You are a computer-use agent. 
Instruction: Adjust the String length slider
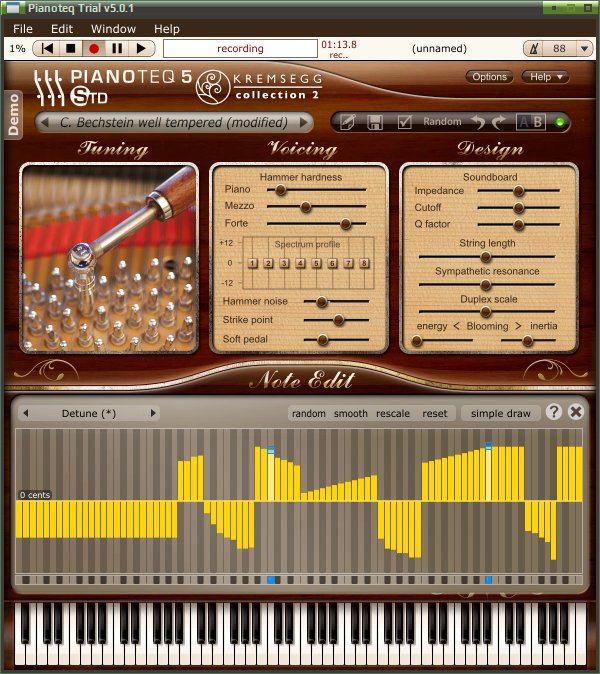(486, 257)
